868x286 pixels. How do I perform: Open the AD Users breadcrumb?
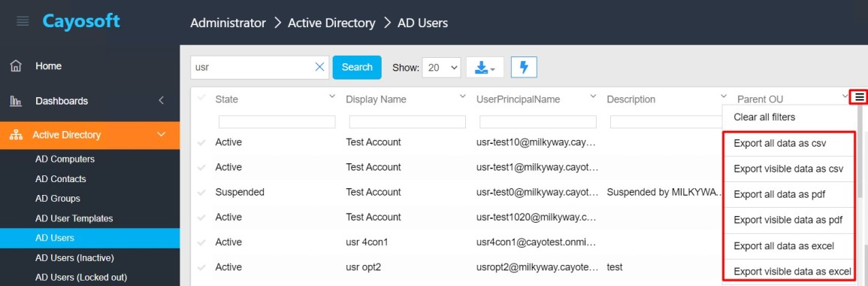(x=423, y=23)
